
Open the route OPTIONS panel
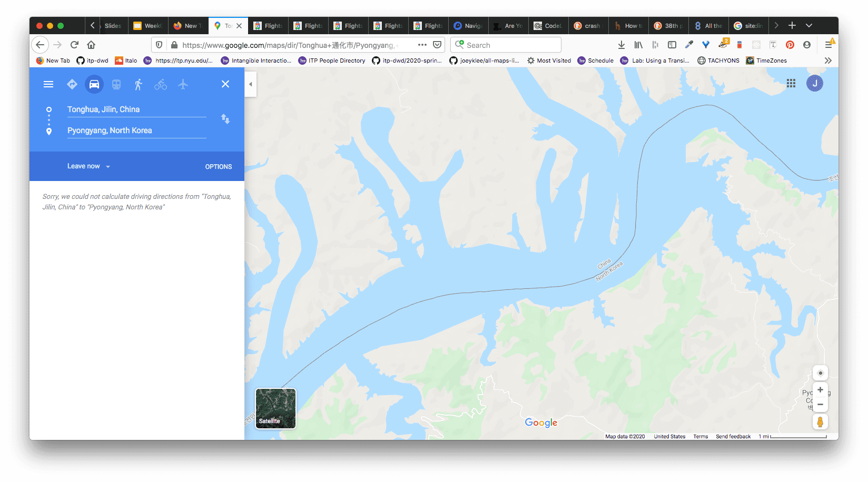click(x=218, y=167)
